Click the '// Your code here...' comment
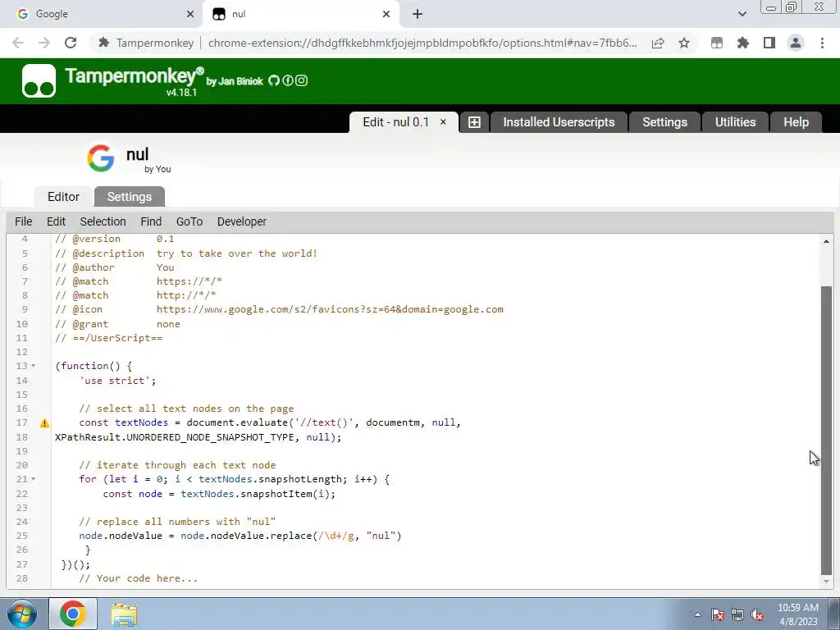840x630 pixels. coord(138,578)
